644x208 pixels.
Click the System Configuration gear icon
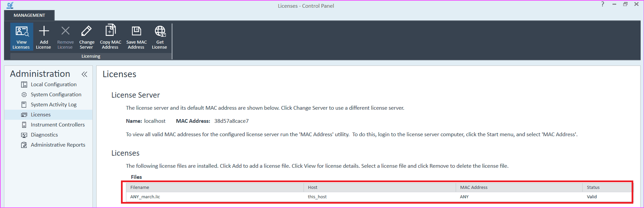pyautogui.click(x=24, y=95)
